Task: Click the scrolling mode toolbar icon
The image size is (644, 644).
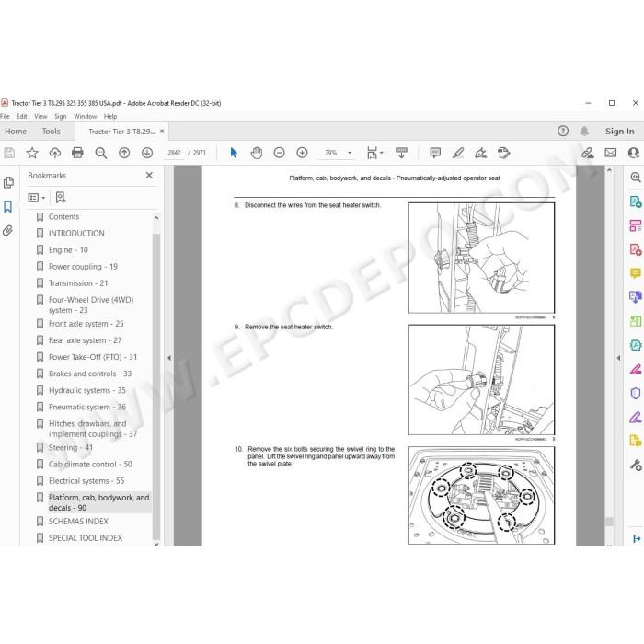Action: pyautogui.click(x=401, y=154)
